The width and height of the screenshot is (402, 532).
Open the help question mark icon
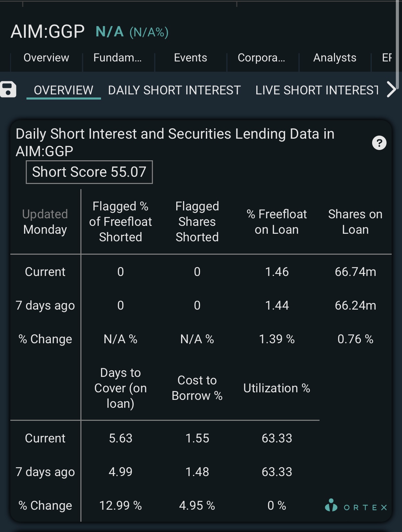pos(379,143)
